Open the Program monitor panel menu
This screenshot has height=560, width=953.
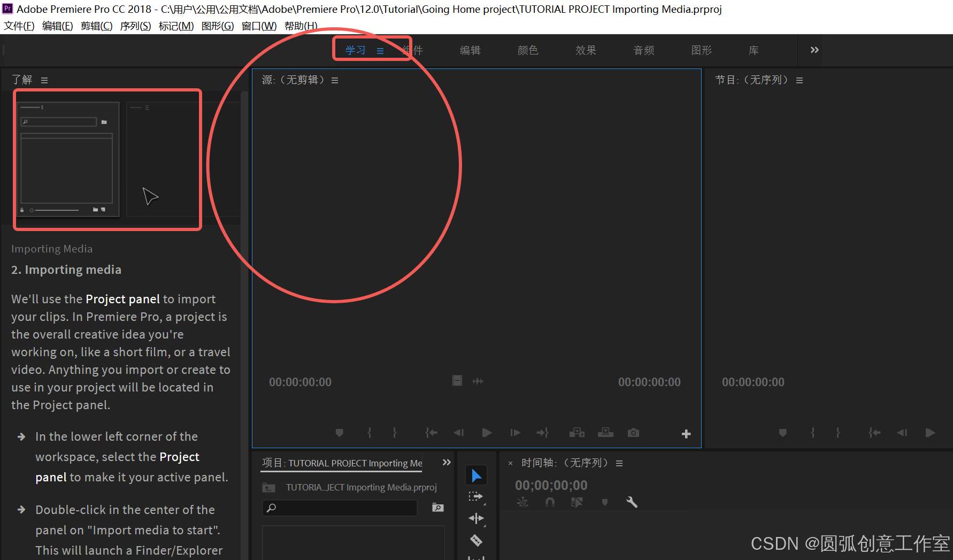[x=800, y=80]
